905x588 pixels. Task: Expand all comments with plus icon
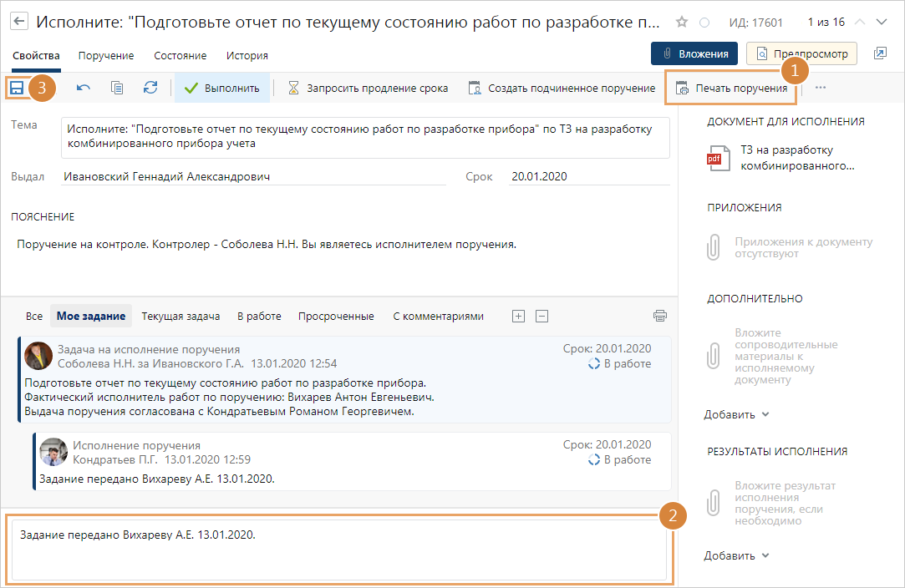tap(518, 316)
